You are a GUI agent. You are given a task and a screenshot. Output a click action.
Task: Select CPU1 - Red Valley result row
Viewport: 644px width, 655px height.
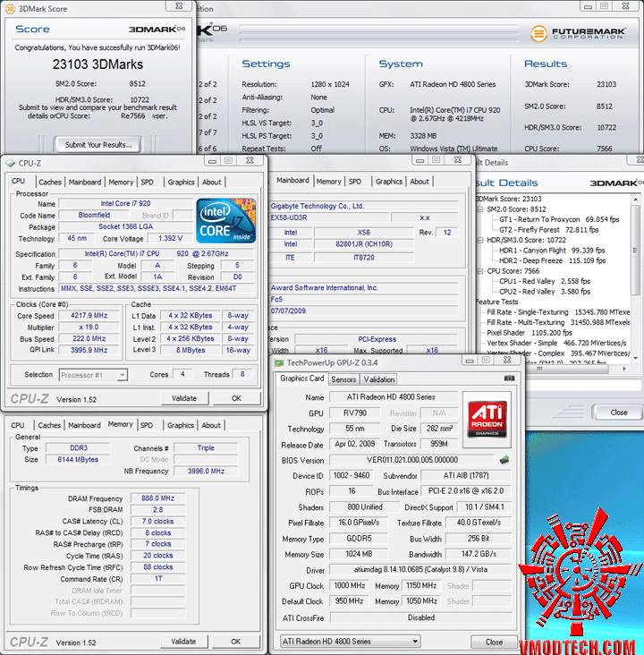pyautogui.click(x=545, y=281)
